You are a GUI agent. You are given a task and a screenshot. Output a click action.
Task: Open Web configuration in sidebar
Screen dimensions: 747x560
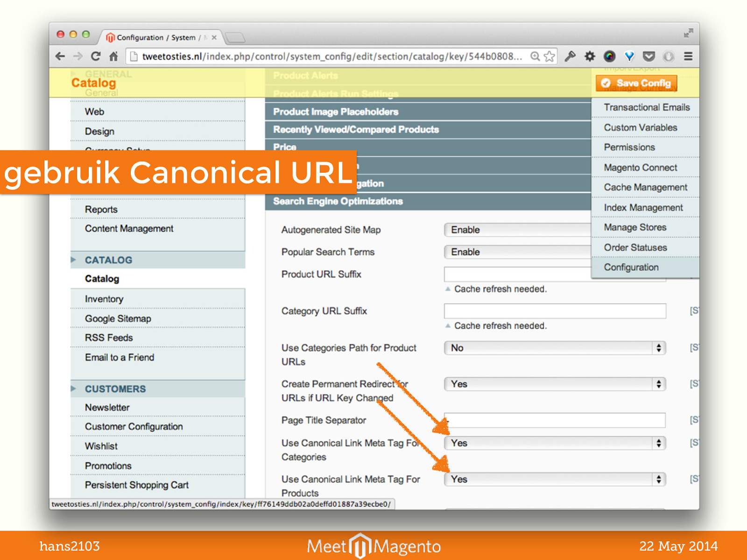tap(158, 112)
